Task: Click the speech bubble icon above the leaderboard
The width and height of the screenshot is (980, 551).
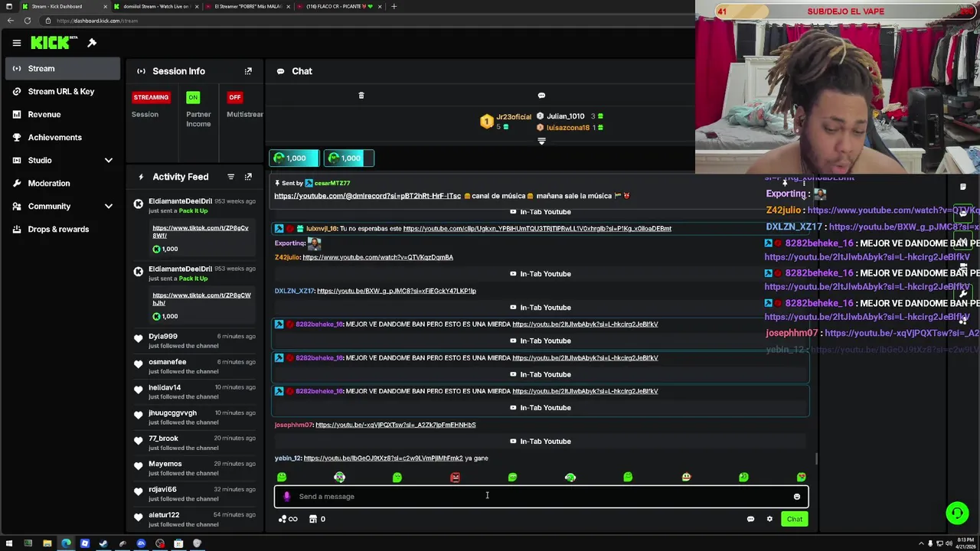Action: (x=541, y=96)
